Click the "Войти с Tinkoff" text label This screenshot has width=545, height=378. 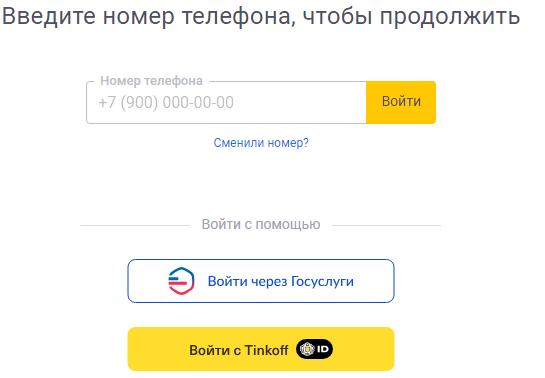(238, 350)
